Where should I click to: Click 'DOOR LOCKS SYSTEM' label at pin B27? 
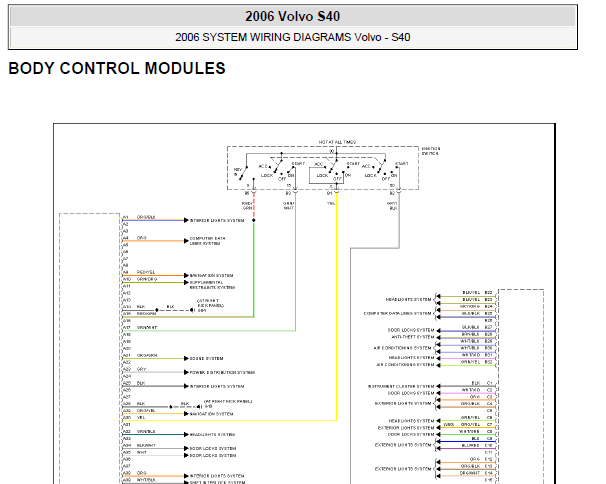pyautogui.click(x=411, y=330)
